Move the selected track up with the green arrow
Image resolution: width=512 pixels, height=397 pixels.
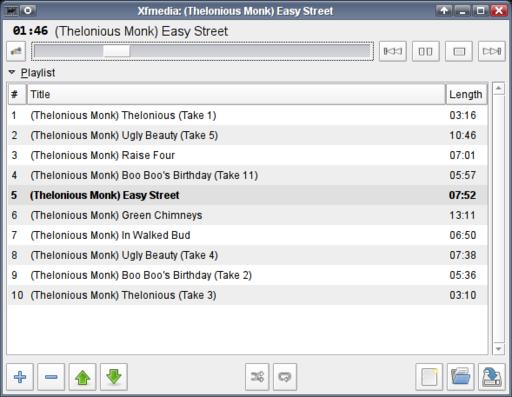pyautogui.click(x=82, y=377)
